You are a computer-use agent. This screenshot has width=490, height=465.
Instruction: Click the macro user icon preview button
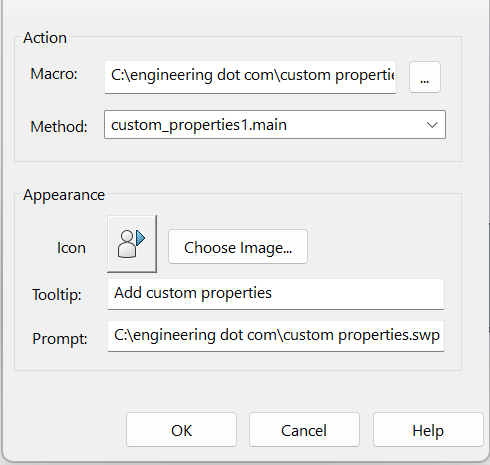point(132,244)
